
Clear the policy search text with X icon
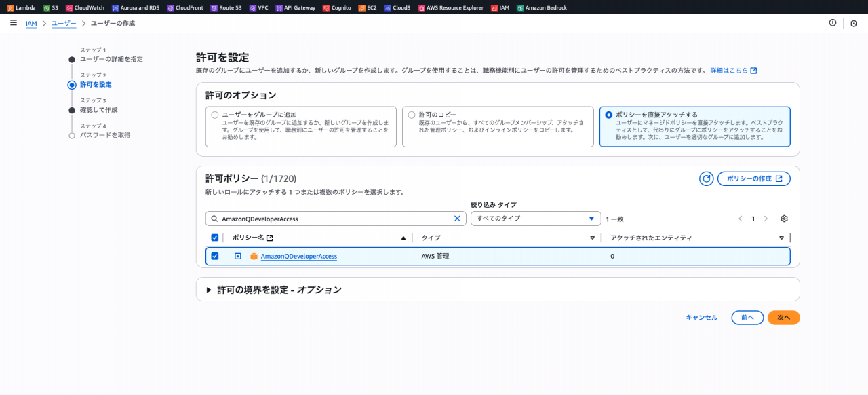457,219
